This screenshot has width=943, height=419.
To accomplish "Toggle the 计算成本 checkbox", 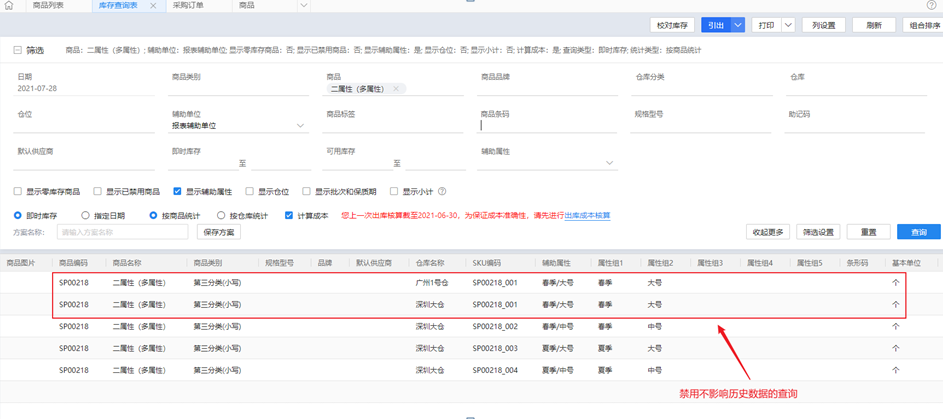I will pos(289,215).
